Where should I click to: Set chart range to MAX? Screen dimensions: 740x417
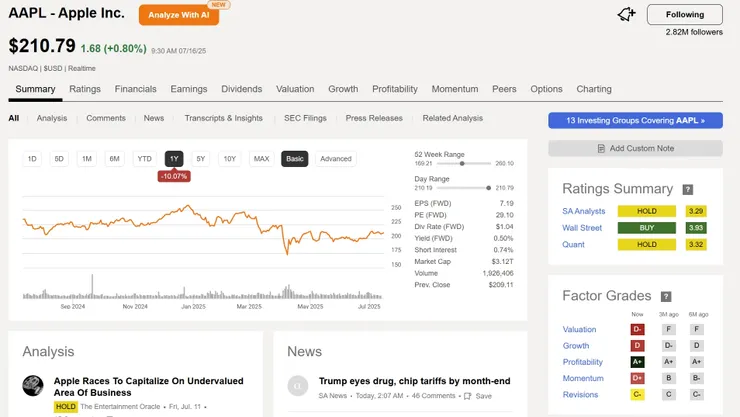[x=261, y=159]
